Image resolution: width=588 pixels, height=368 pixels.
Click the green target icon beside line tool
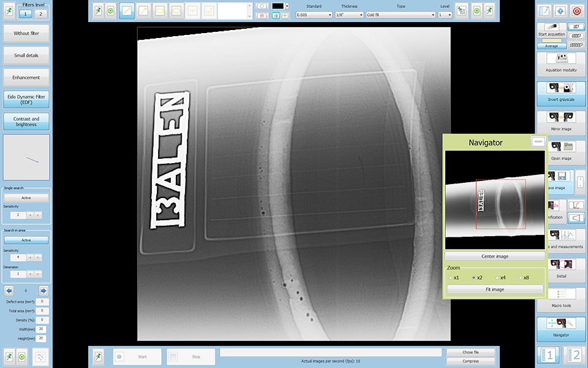pos(110,10)
